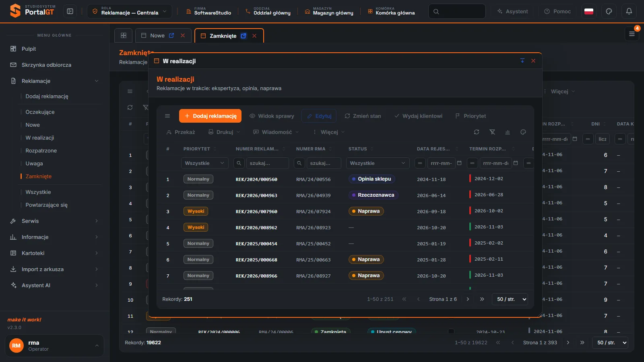644x362 pixels.
Task: Open Skrzynka odbiorcza menu item
Action: (54, 65)
